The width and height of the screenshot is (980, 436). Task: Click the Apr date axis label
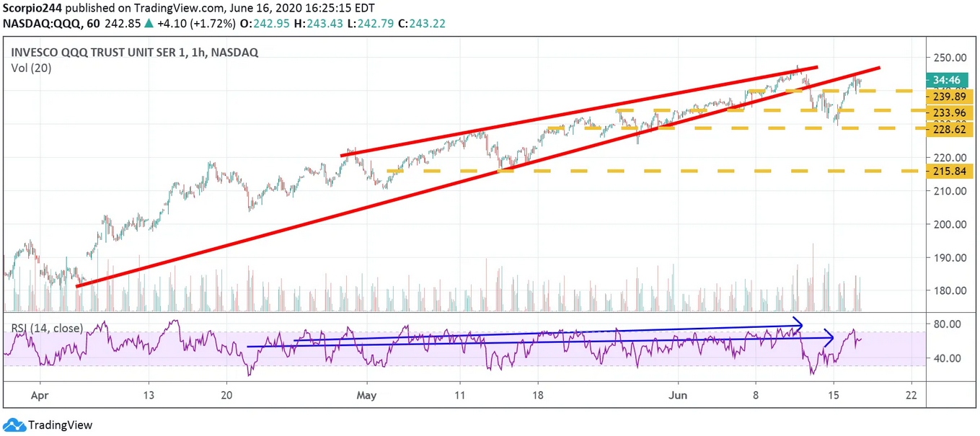(40, 396)
